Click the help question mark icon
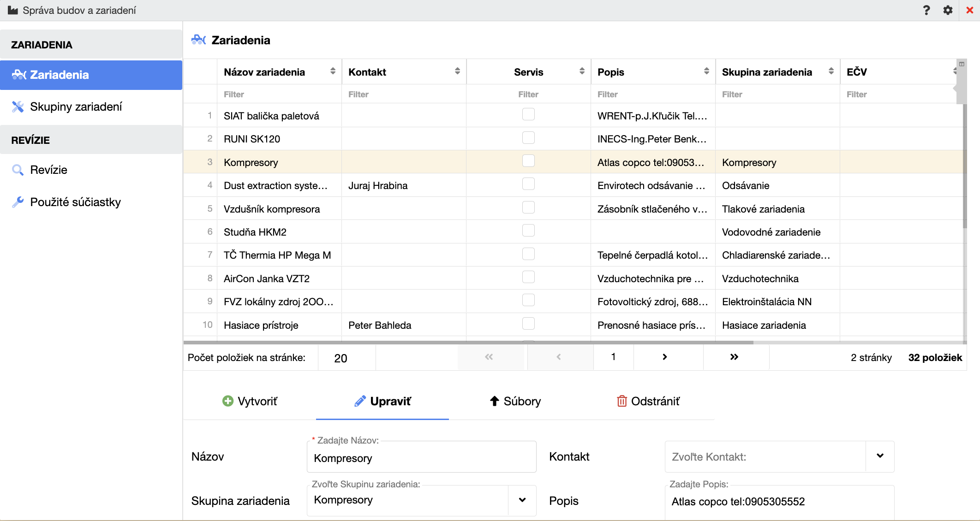The height and width of the screenshot is (521, 980). 926,10
